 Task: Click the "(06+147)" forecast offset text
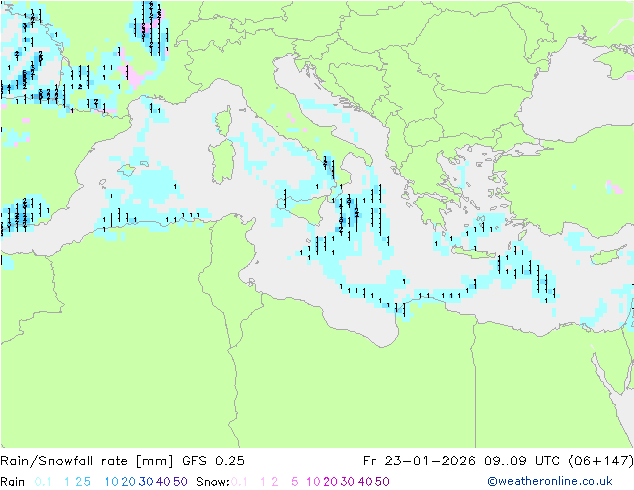point(601,461)
